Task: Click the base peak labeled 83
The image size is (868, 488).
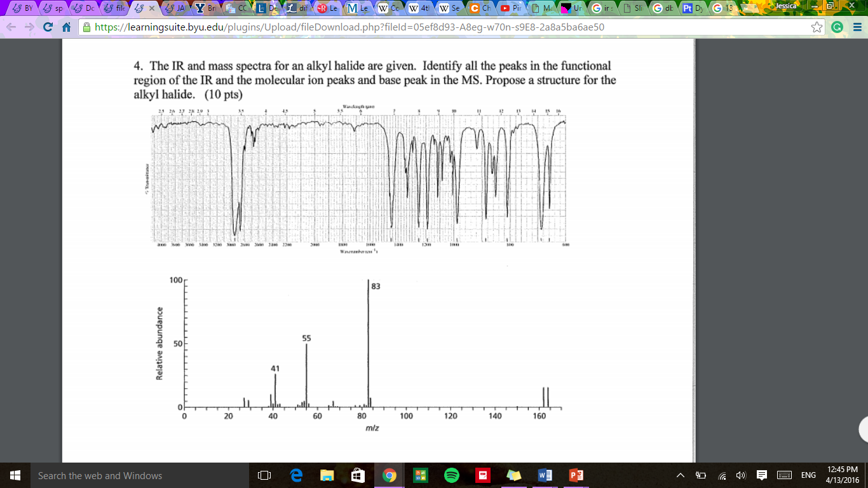Action: coord(376,287)
